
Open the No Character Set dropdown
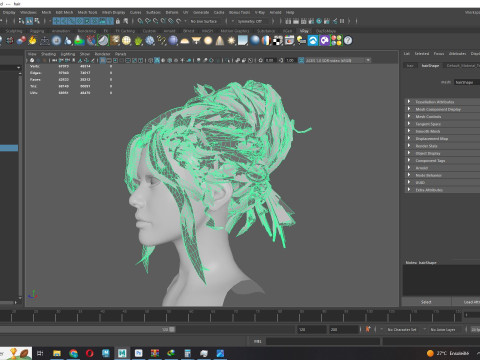point(403,329)
